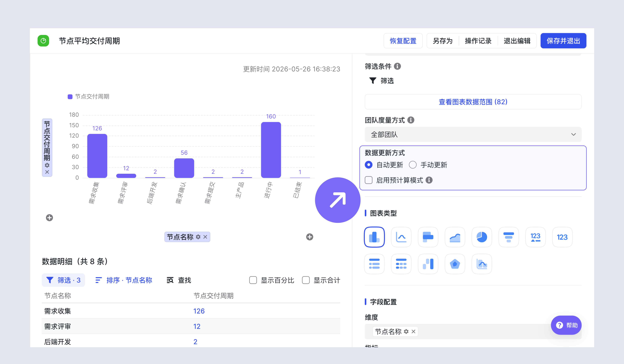Open 查看图表数据范围 (82) link
Screen dimensions: 624x364
[473, 102]
